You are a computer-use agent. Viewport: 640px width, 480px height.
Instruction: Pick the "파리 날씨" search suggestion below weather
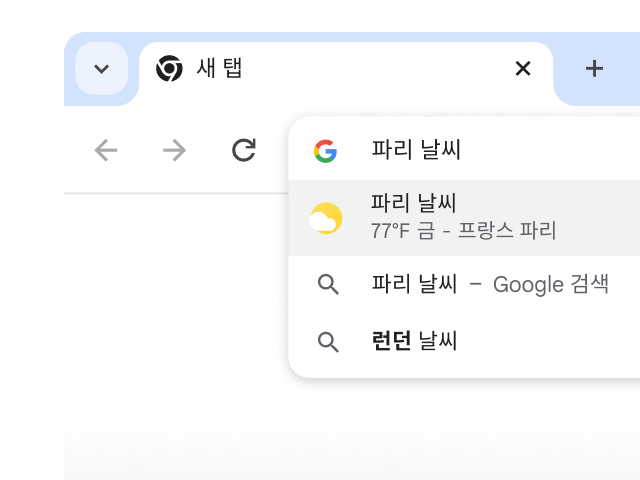pyautogui.click(x=414, y=284)
